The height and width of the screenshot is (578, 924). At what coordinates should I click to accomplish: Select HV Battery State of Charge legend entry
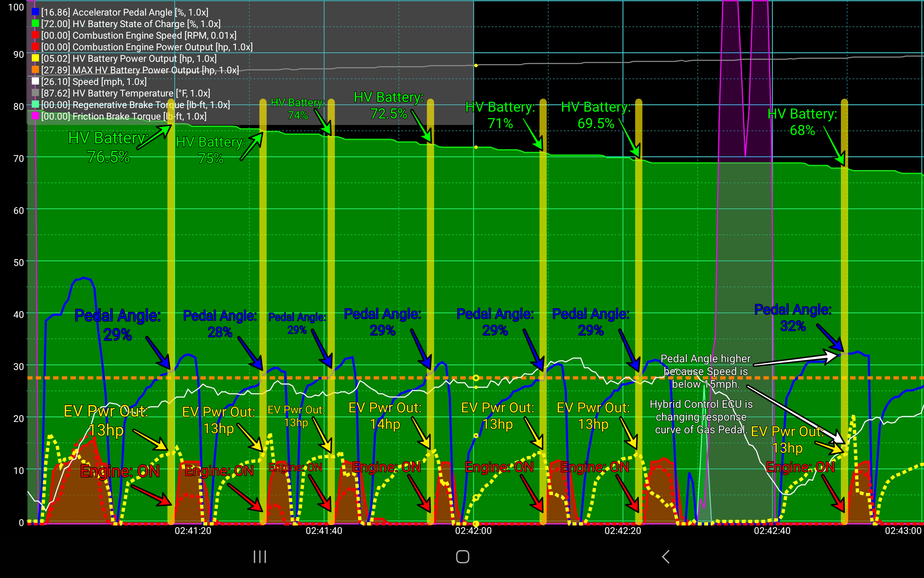(126, 24)
